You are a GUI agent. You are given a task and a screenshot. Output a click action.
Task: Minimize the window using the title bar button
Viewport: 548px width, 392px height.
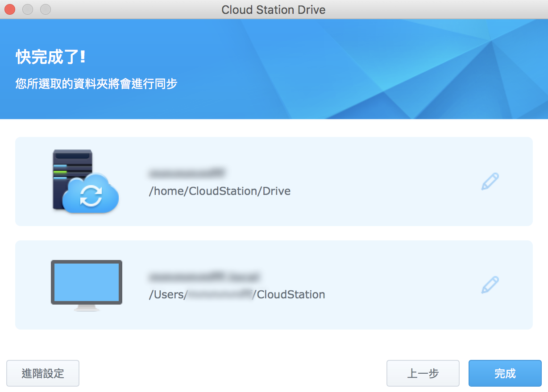(28, 9)
